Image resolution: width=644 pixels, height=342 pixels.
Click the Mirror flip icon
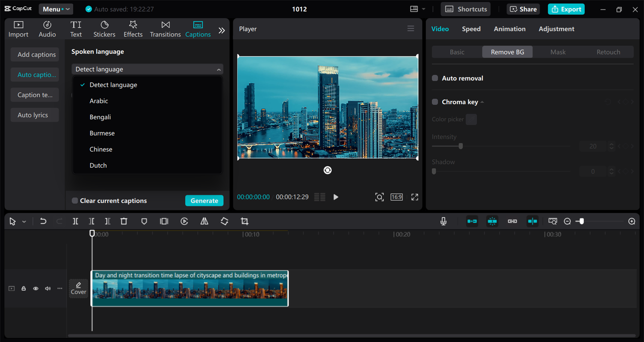[x=204, y=221]
